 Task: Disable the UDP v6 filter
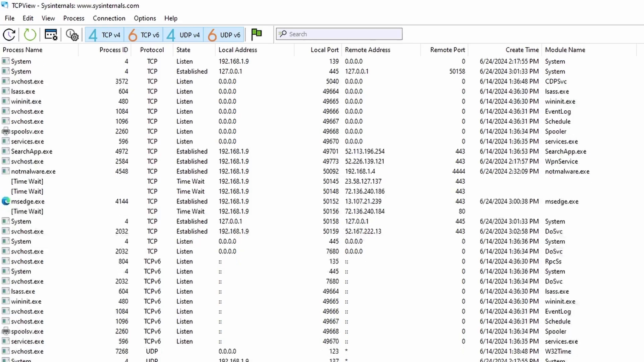coord(224,35)
